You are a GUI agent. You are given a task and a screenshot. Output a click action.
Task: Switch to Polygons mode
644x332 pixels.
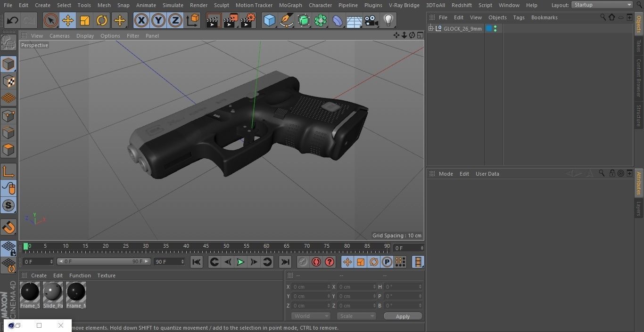pyautogui.click(x=8, y=150)
